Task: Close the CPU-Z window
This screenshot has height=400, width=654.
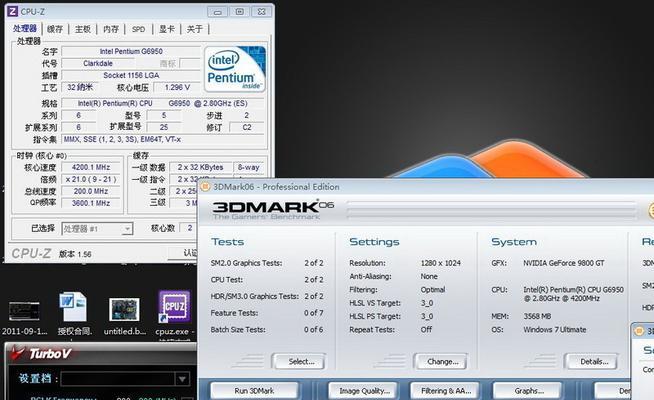Action: pyautogui.click(x=262, y=12)
